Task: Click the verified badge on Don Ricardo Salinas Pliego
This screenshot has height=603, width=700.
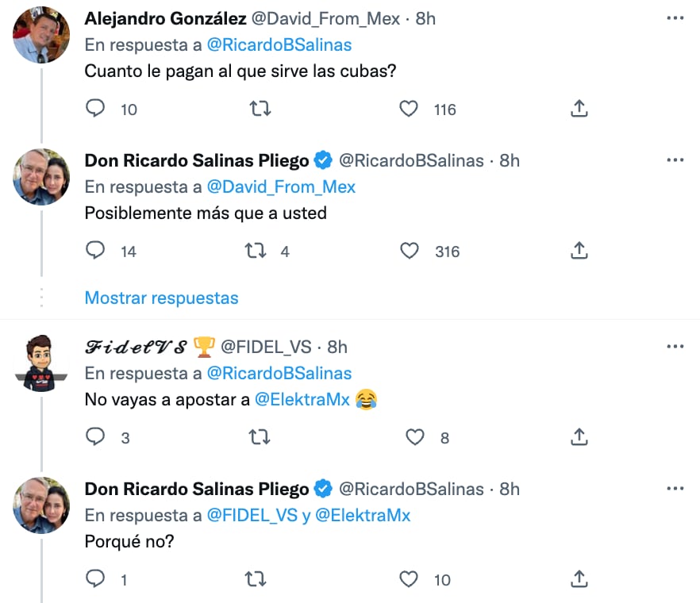Action: 322,160
